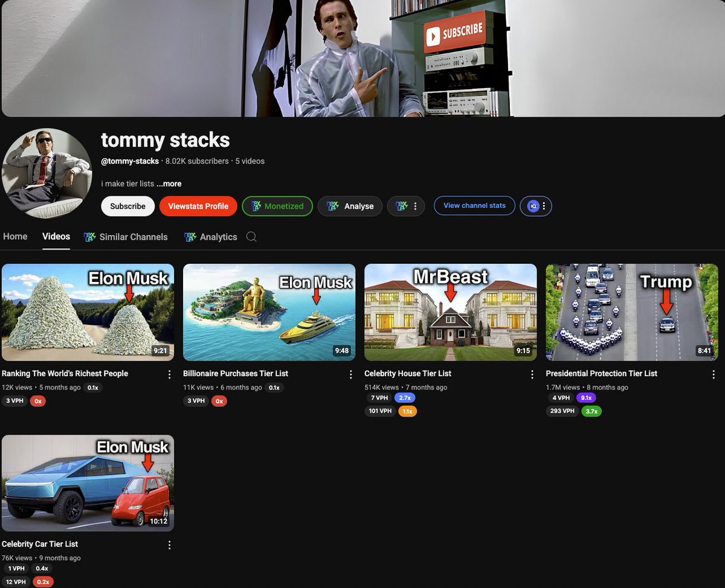Open the Billionaire Purchases Tier List thumbnail
The width and height of the screenshot is (725, 588).
[269, 312]
